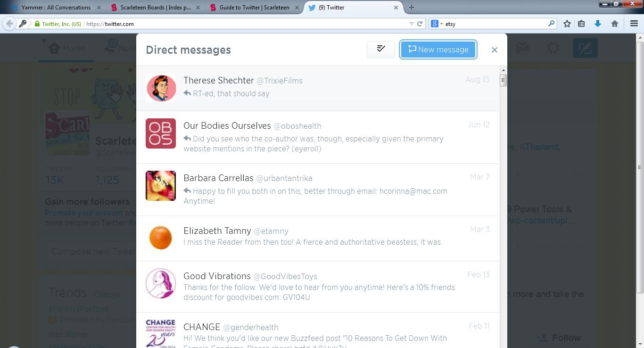Open the #FantasyFootball trend

coord(78,309)
